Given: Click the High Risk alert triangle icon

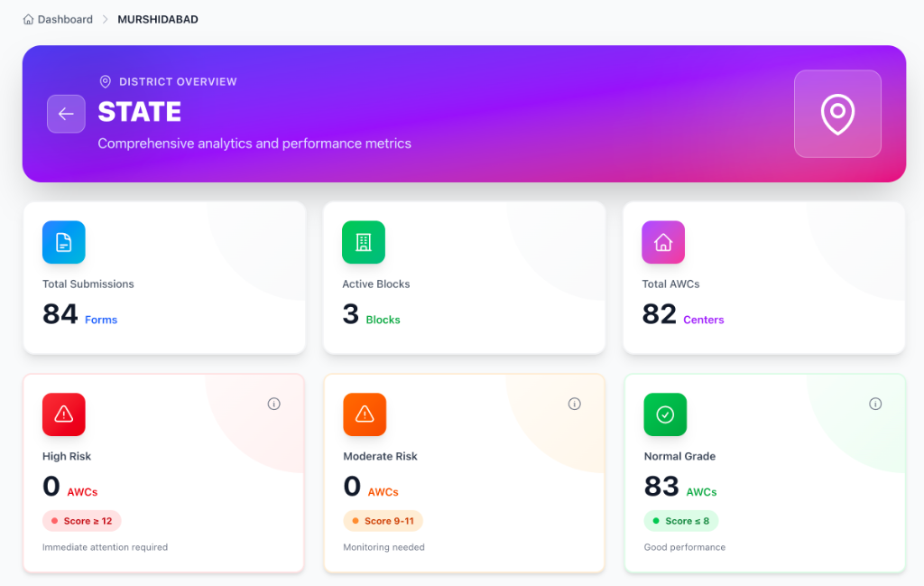Looking at the screenshot, I should point(63,414).
